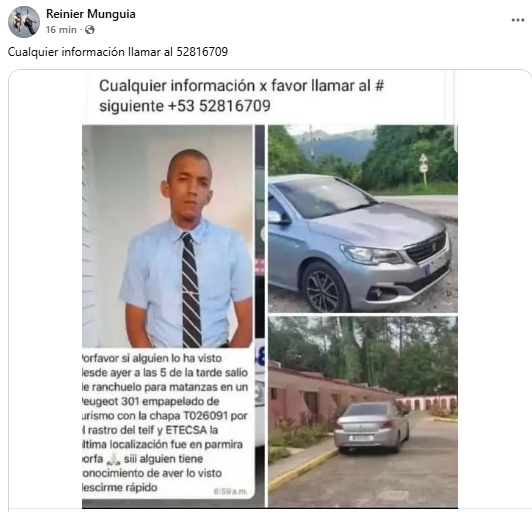532x512 pixels.
Task: Open the photo of the car's rear by pink building
Action: coord(363,412)
